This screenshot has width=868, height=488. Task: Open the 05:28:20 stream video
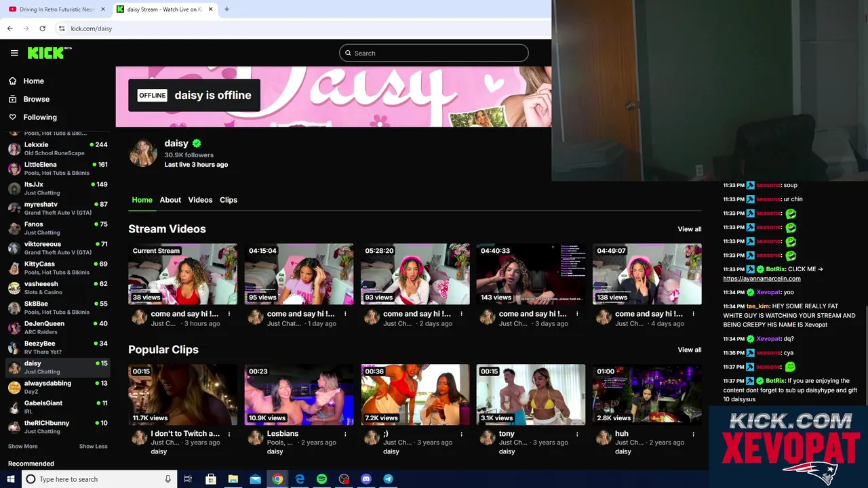(415, 274)
